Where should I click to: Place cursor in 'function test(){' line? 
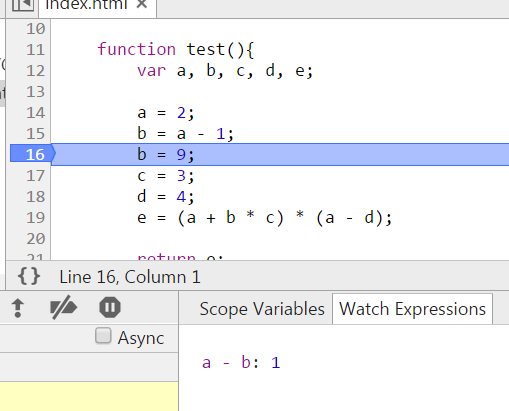(x=176, y=50)
